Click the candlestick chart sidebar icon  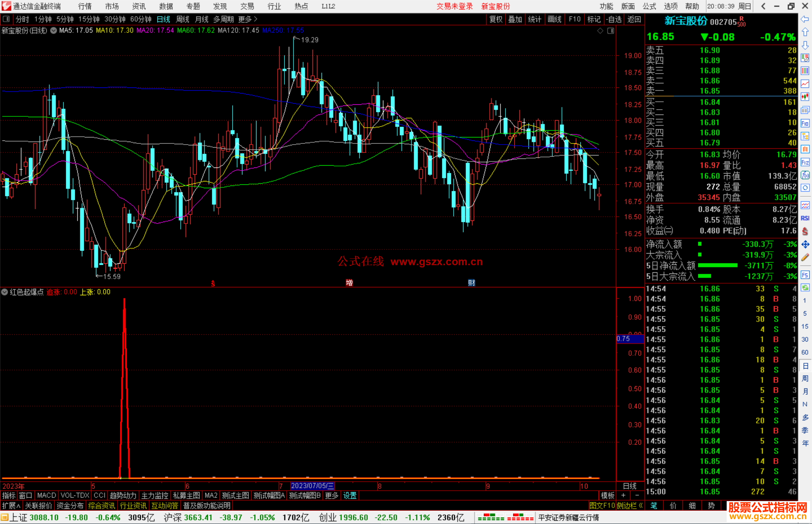[805, 97]
